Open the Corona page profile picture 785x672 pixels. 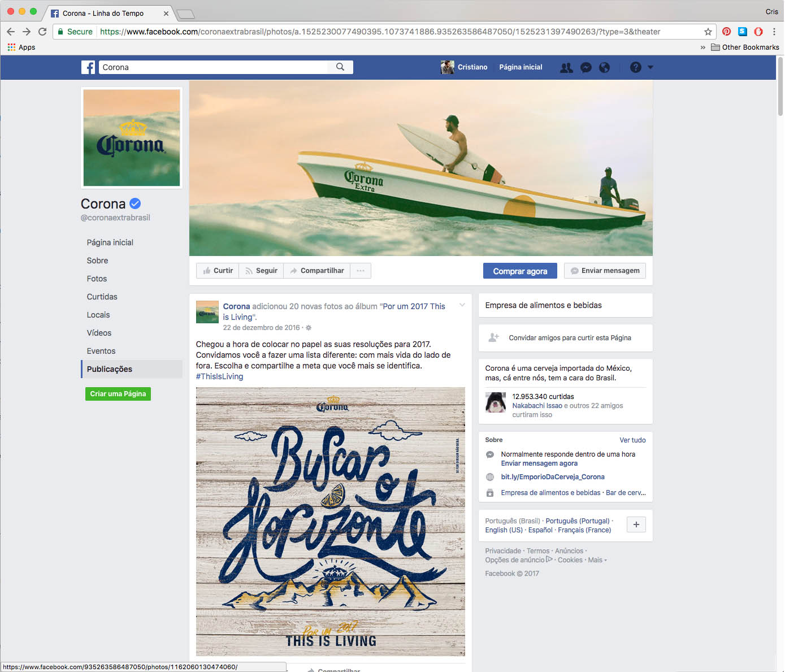tap(132, 138)
